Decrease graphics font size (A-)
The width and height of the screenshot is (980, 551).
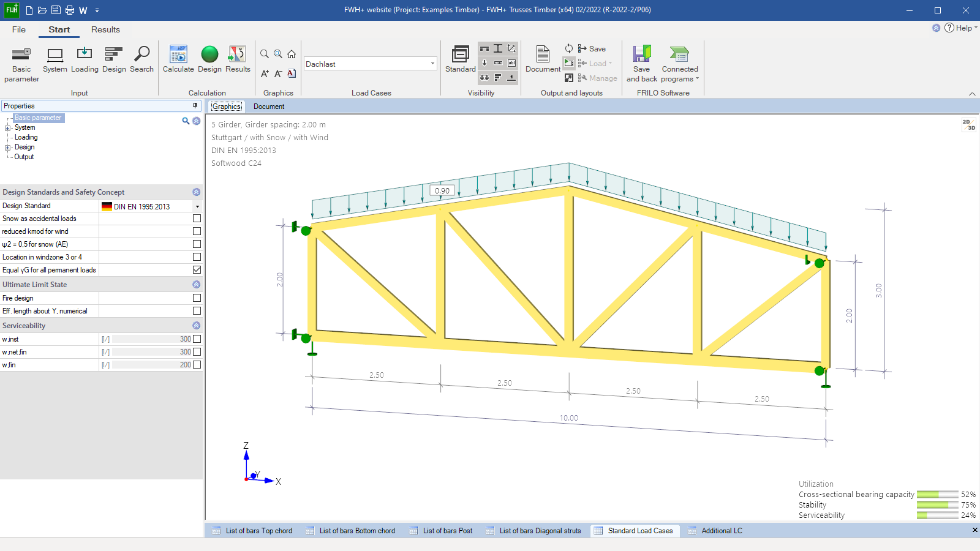(278, 73)
